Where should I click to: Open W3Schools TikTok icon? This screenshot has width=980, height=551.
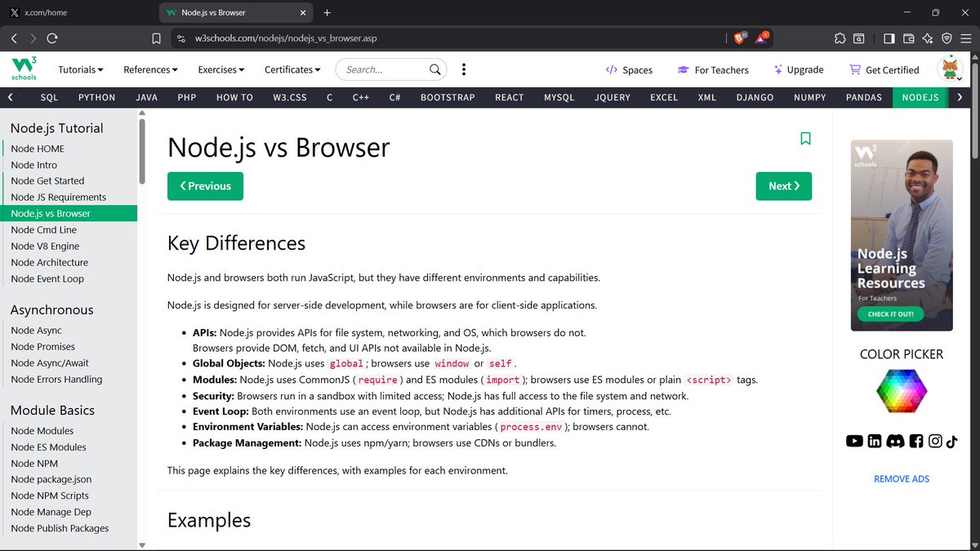[952, 441]
